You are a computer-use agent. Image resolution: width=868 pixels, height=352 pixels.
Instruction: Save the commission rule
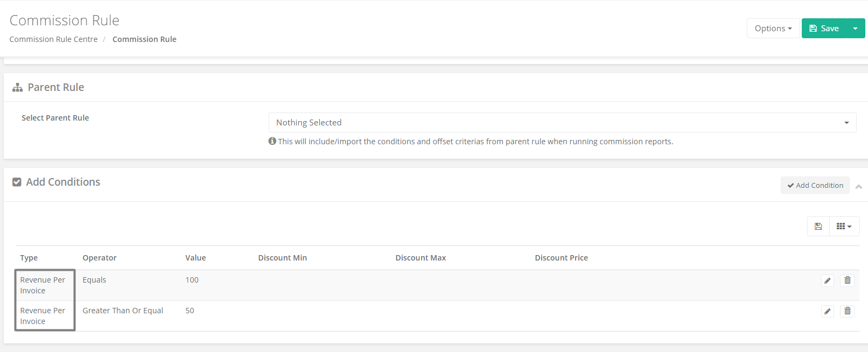[x=824, y=29]
